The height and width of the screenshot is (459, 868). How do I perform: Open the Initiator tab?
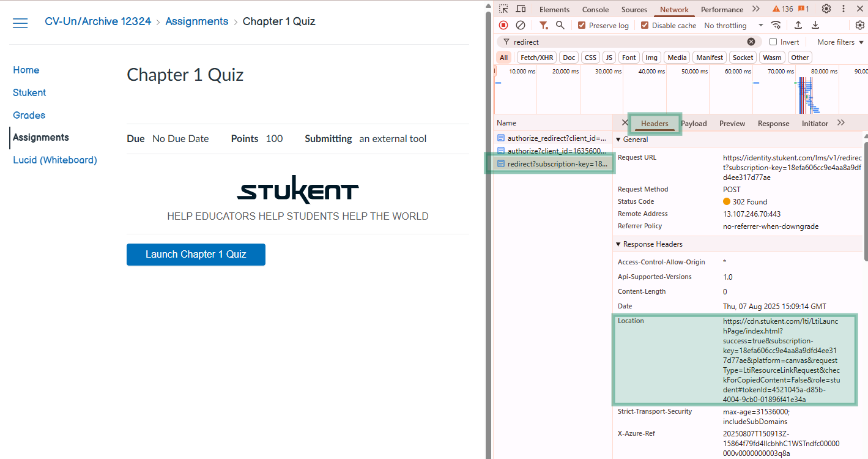(x=815, y=123)
